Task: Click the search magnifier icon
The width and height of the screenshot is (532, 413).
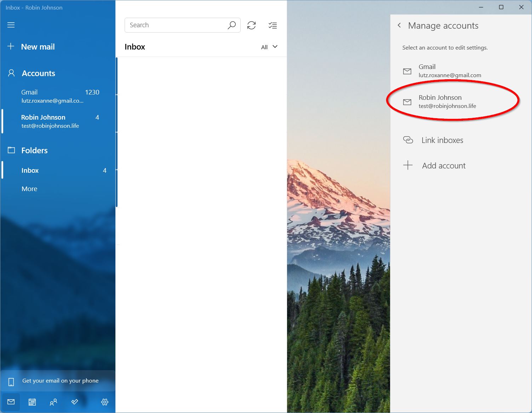Action: tap(231, 25)
